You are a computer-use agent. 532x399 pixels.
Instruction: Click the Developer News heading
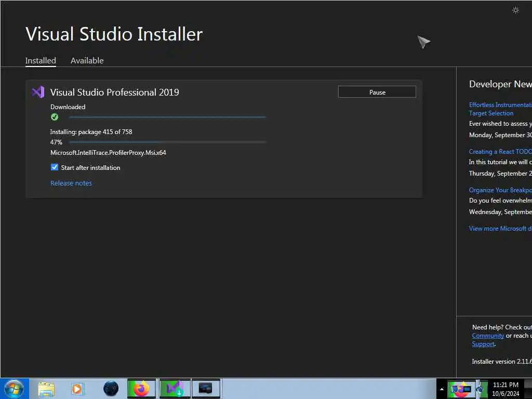[500, 84]
